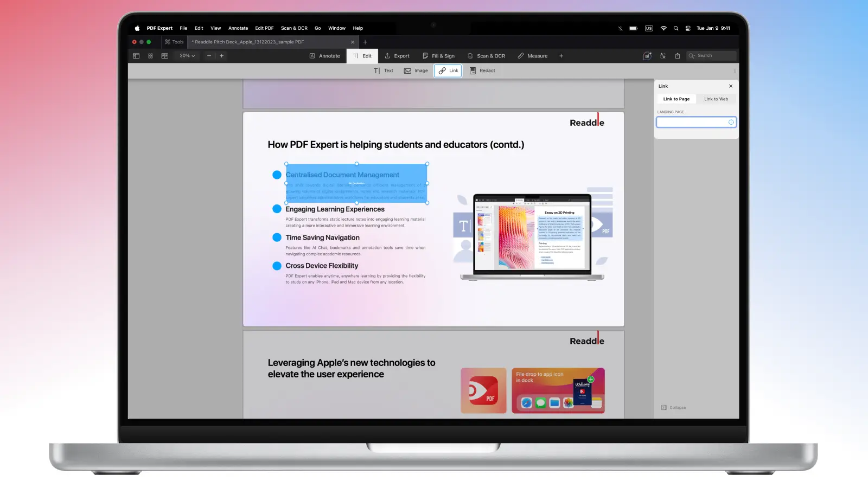Viewport: 868px width, 488px height.
Task: Collapse the right side panel
Action: click(x=673, y=408)
